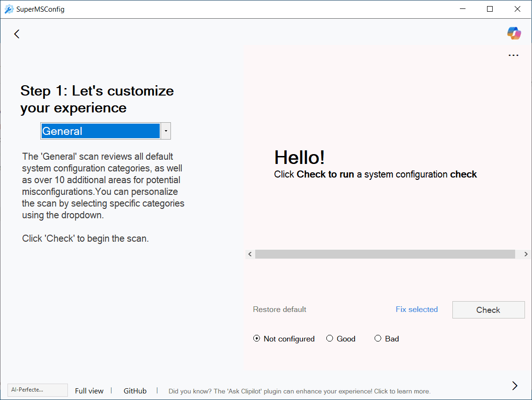
Task: Select the 'Good' radio button
Action: (x=330, y=339)
